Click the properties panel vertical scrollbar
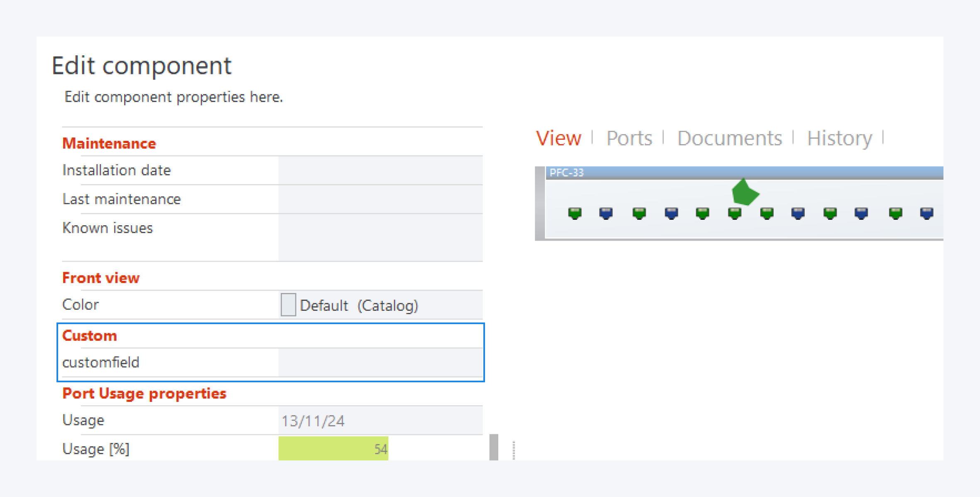This screenshot has height=497, width=980. pyautogui.click(x=493, y=447)
